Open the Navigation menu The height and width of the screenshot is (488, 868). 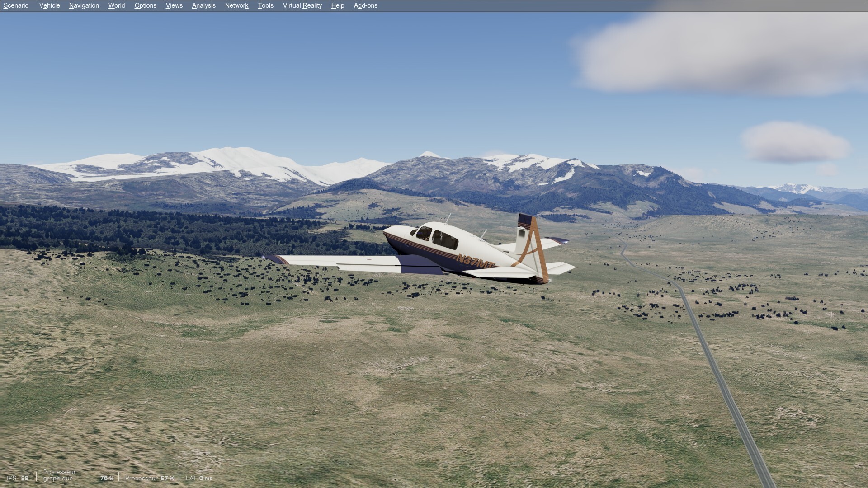[x=84, y=5]
